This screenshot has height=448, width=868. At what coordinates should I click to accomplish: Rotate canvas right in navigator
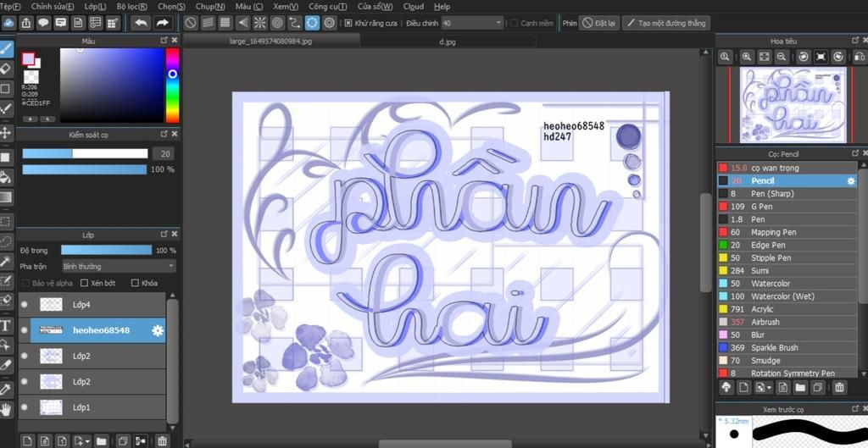click(838, 57)
